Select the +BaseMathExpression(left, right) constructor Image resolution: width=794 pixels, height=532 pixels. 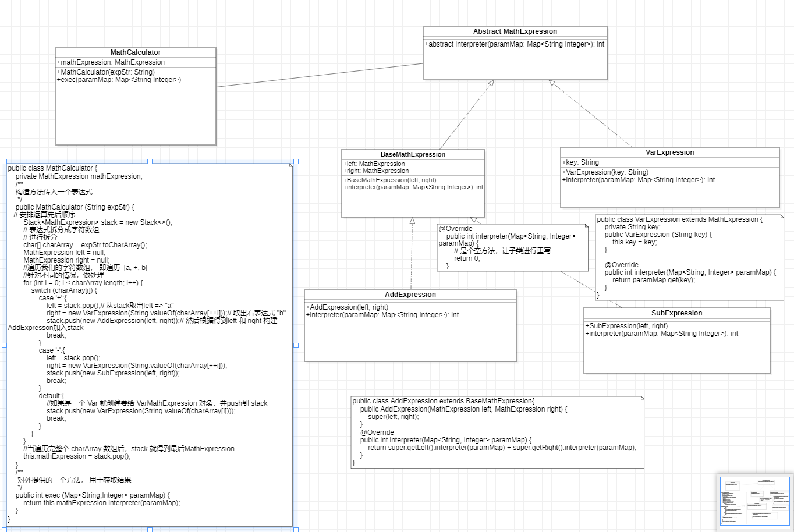pos(389,180)
